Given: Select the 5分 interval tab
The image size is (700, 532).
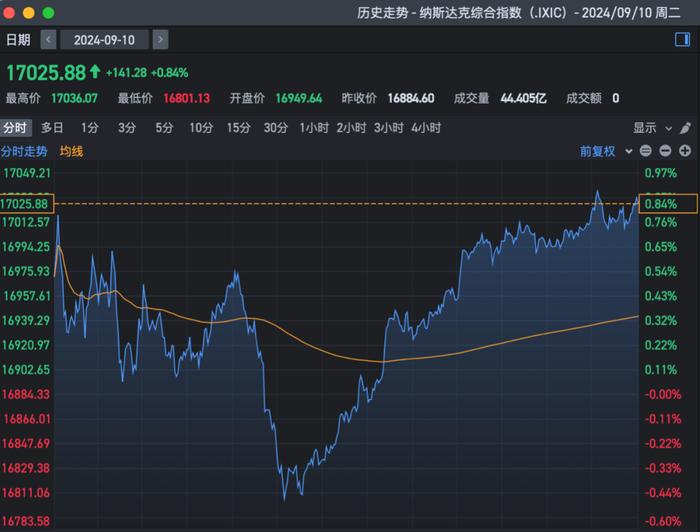Looking at the screenshot, I should 164,128.
